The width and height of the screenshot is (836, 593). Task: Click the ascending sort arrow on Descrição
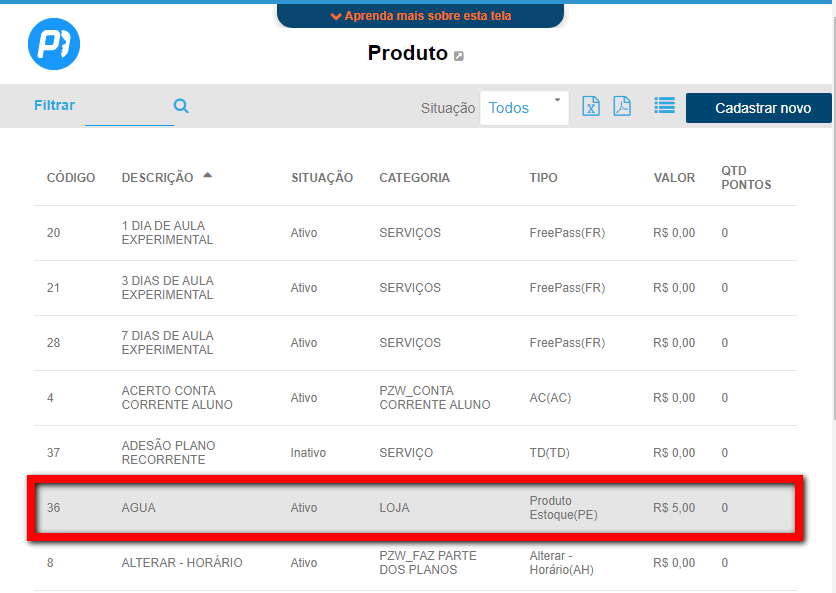pos(207,175)
